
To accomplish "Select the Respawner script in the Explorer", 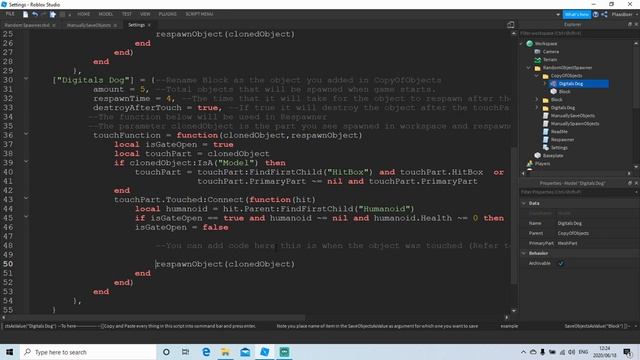I will coord(562,140).
